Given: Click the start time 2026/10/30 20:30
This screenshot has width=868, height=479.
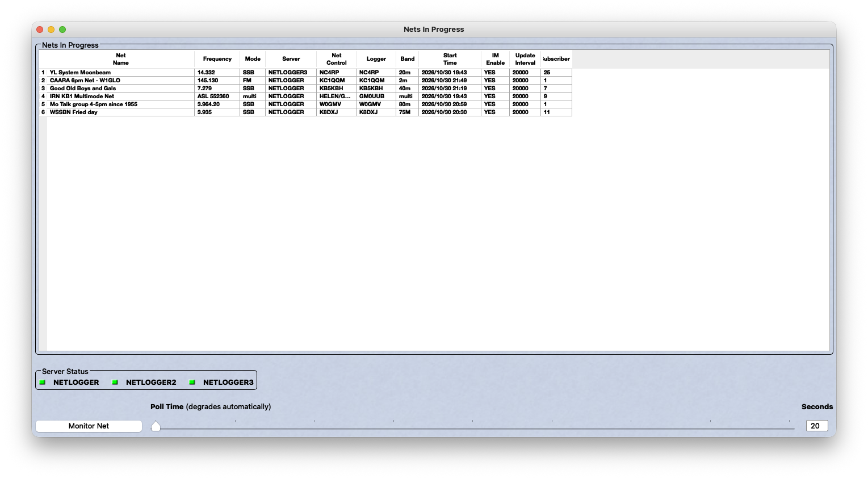Looking at the screenshot, I should tap(450, 112).
